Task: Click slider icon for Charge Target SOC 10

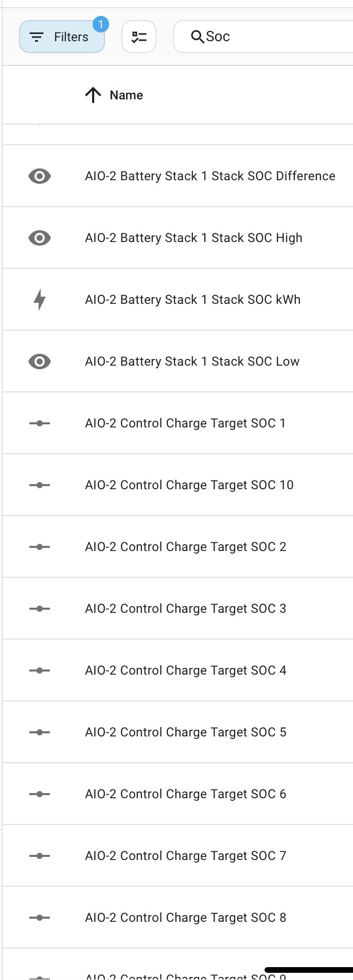Action: pyautogui.click(x=40, y=485)
